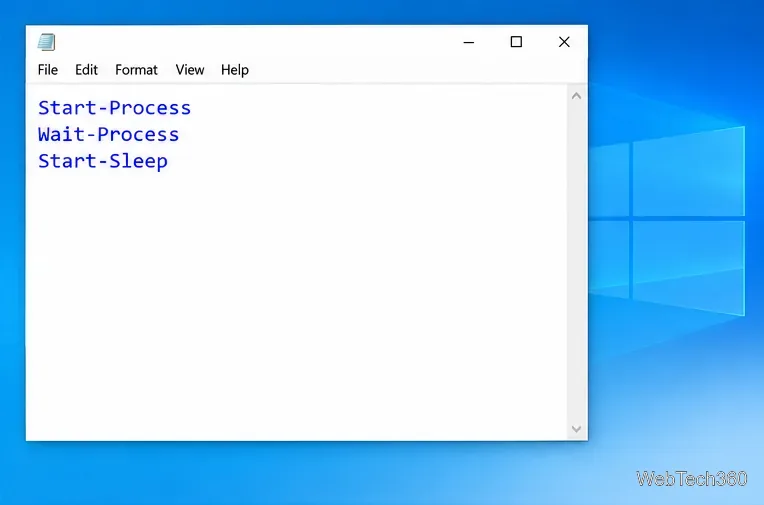Open the Edit menu
This screenshot has width=764, height=505.
(x=86, y=70)
